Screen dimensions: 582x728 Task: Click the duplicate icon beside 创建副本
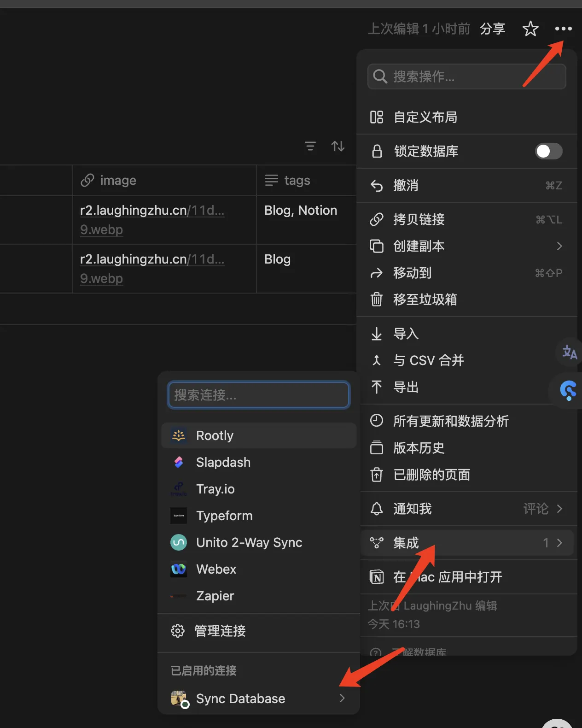click(x=377, y=246)
